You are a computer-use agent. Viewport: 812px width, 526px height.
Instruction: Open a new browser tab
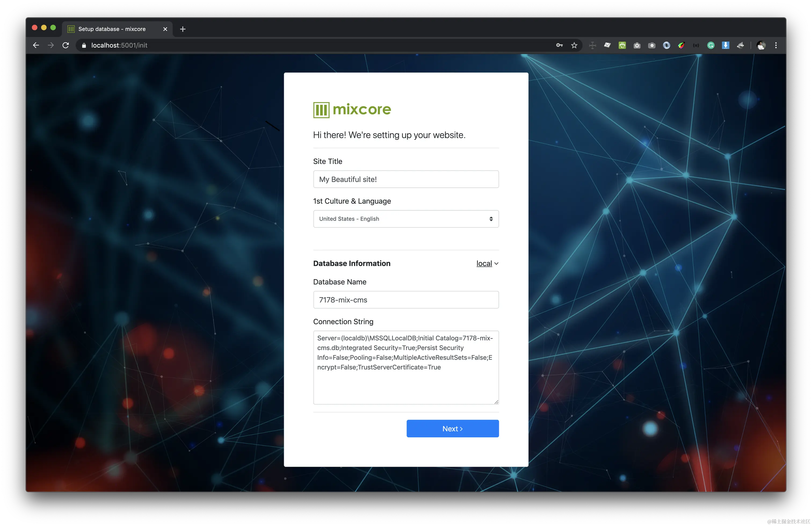[x=183, y=29]
